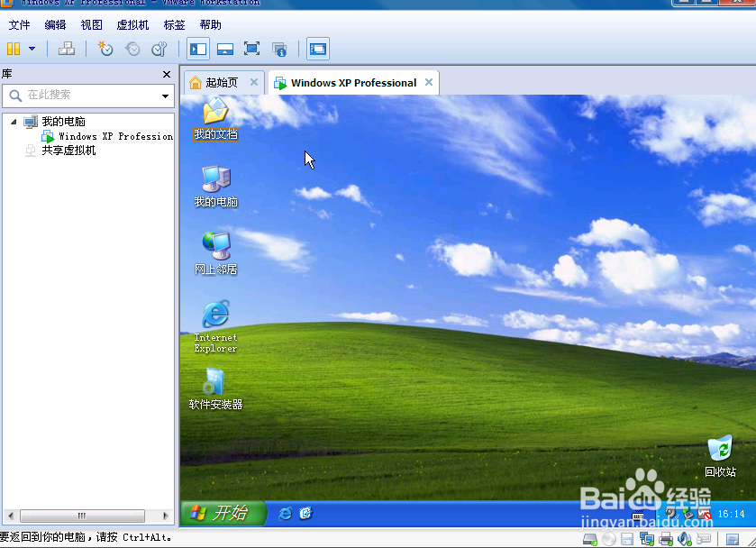Open the 视图 menu
This screenshot has height=548, width=756.
(91, 24)
